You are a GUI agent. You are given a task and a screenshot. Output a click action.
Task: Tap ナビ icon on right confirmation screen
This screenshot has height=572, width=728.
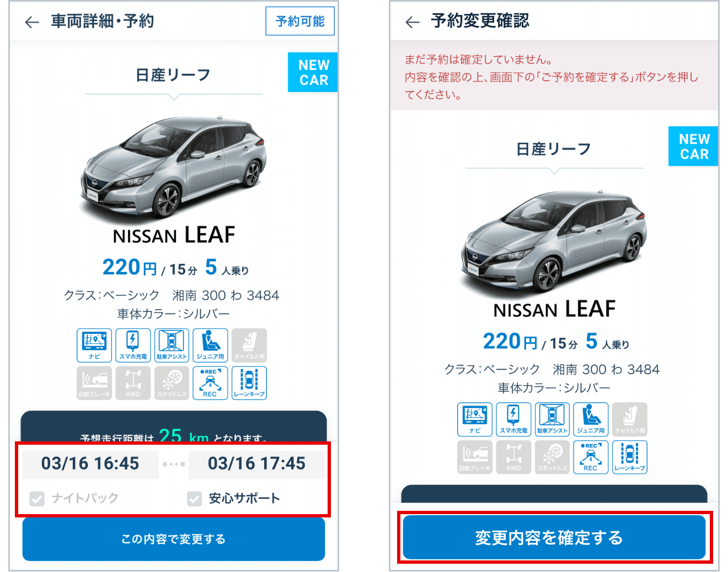(475, 419)
